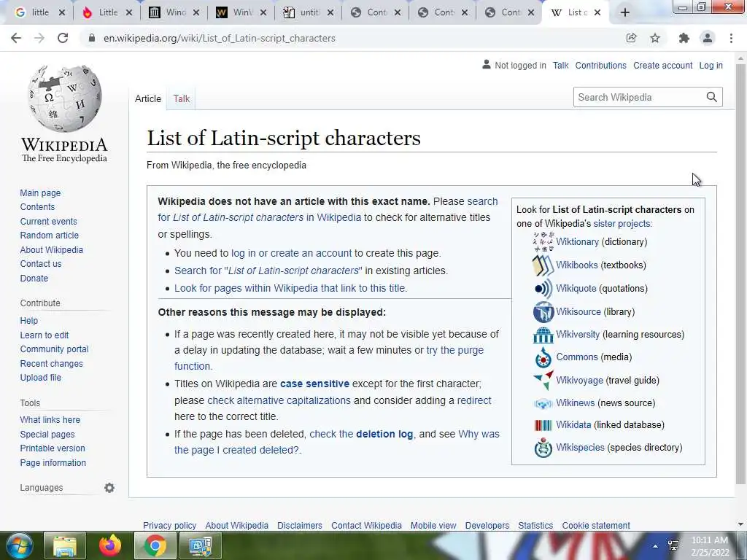The image size is (747, 560).
Task: Click the page vertical scrollbar
Action: (740, 274)
